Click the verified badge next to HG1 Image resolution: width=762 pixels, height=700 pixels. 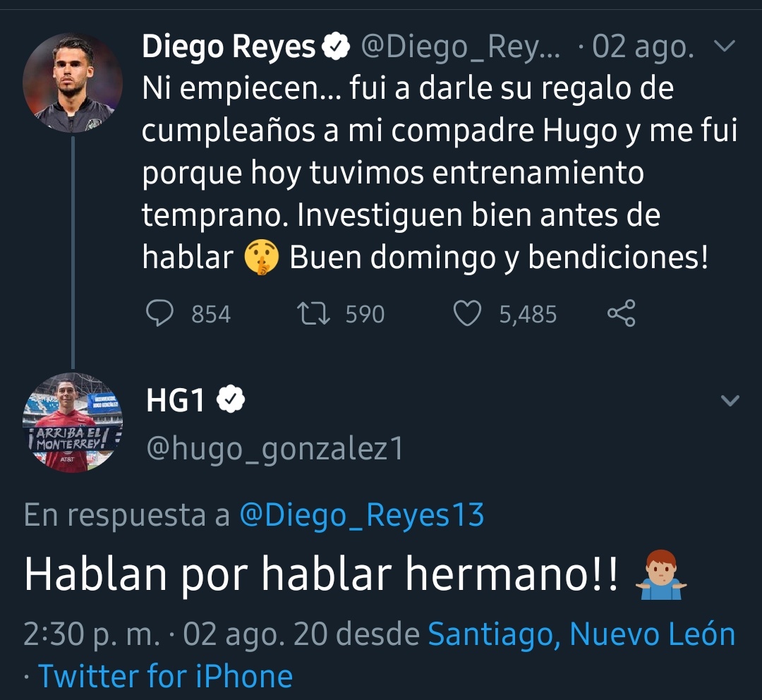click(230, 401)
